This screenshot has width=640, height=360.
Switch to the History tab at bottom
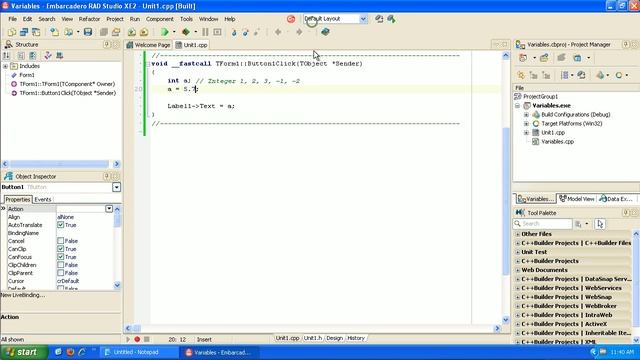[356, 338]
